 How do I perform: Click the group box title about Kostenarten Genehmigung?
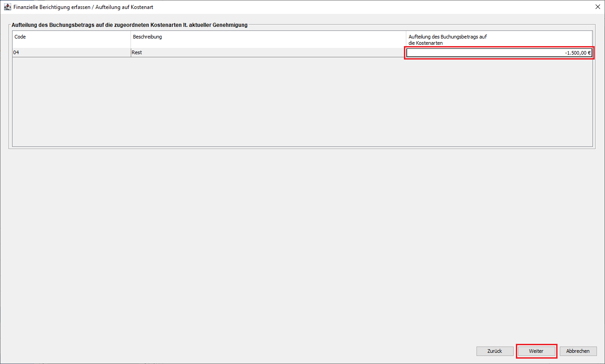coord(129,25)
